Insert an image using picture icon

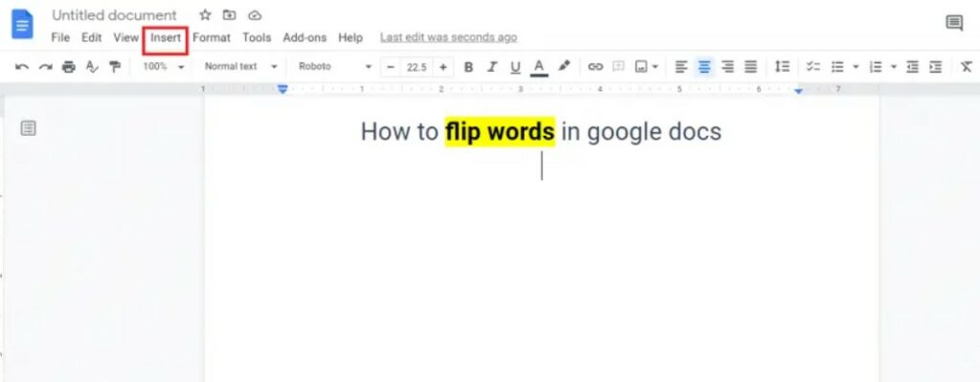(x=640, y=67)
